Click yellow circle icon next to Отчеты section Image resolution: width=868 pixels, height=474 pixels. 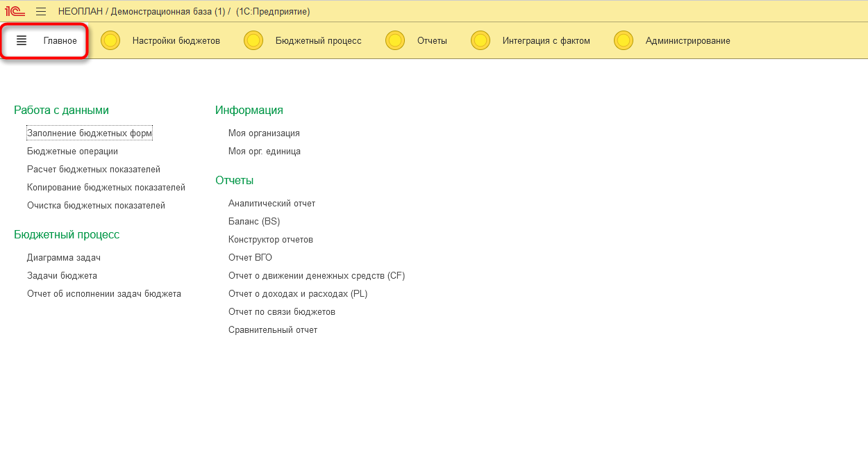[x=395, y=40]
